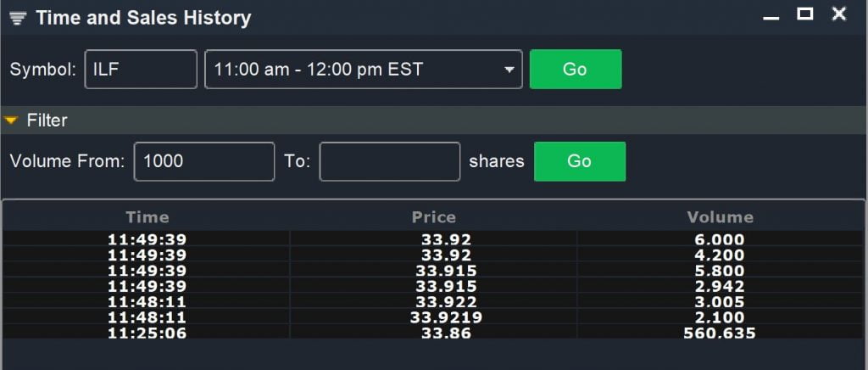Minimize the Time and Sales History window
Image resolution: width=868 pixels, height=370 pixels.
[x=771, y=18]
